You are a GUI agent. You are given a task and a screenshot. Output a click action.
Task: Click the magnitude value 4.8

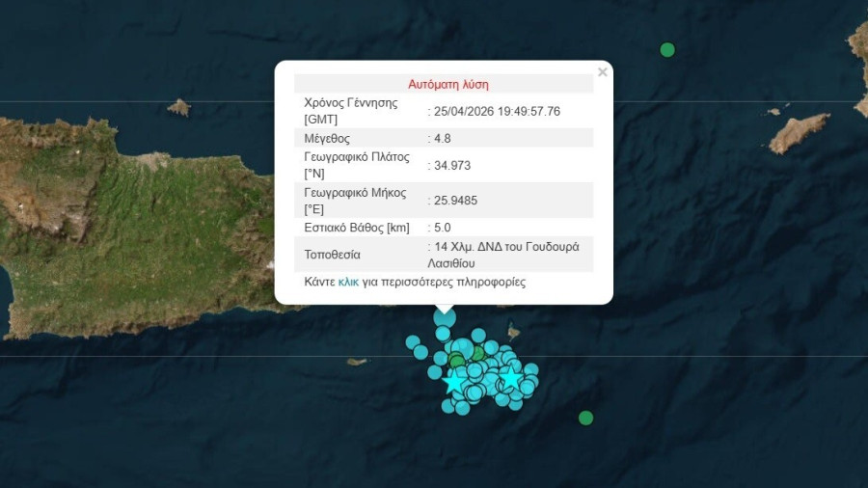tap(441, 138)
